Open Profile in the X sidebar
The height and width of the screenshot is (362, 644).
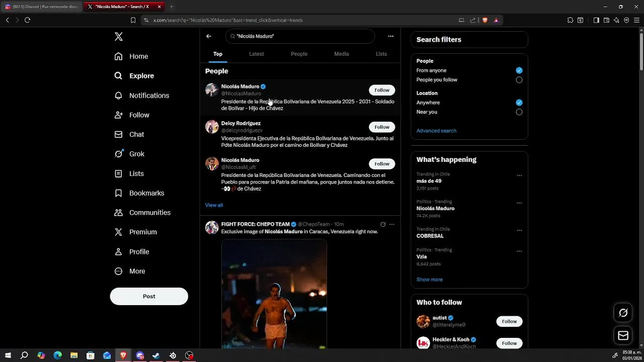coord(132,251)
